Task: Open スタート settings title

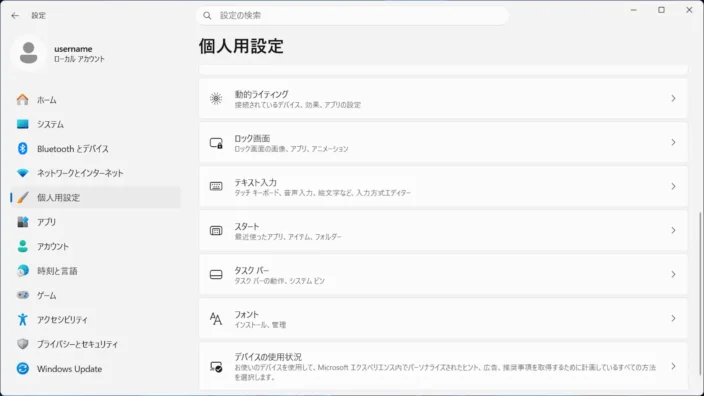Action: [247, 226]
